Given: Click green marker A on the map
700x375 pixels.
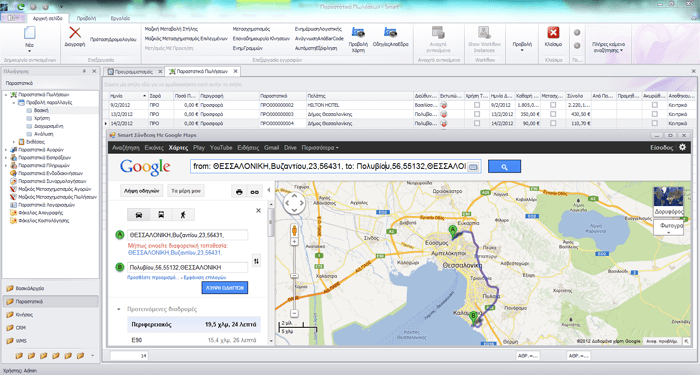Looking at the screenshot, I should [x=453, y=231].
